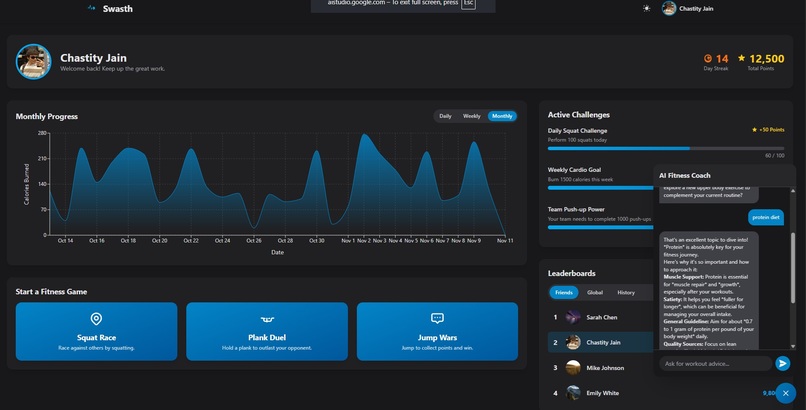Image resolution: width=806 pixels, height=410 pixels.
Task: Click chat scrollbar up arrow
Action: [x=793, y=191]
